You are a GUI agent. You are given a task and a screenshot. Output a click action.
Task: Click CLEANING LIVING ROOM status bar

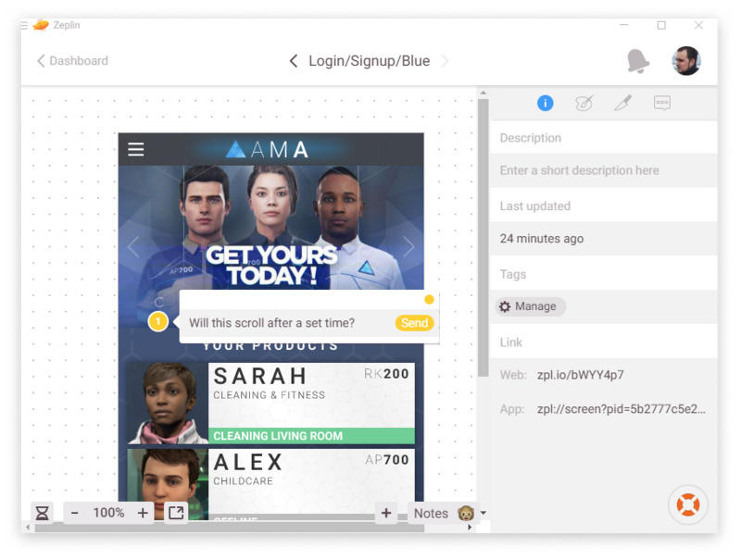point(311,436)
